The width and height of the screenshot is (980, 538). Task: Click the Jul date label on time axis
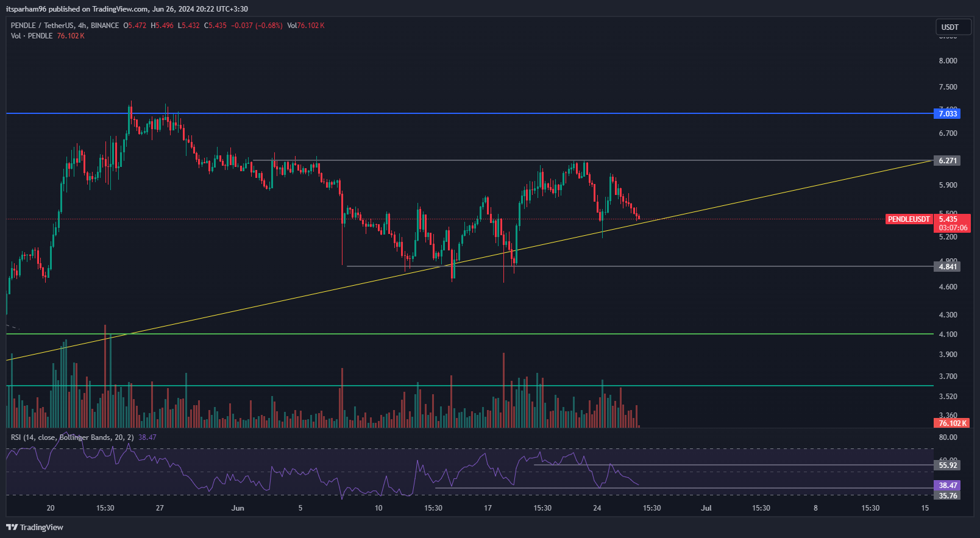706,508
